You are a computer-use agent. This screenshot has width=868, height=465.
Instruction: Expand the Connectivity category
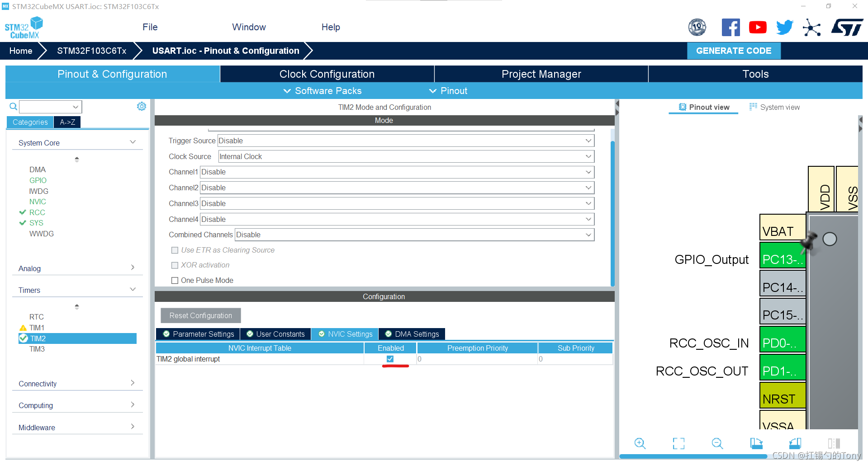[77, 383]
